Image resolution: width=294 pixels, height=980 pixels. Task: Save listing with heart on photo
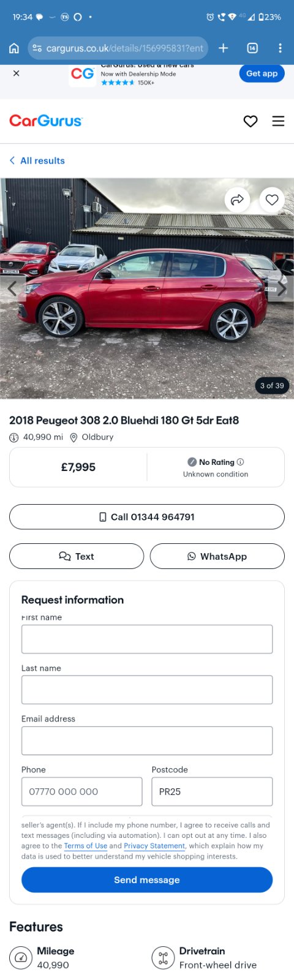[272, 200]
